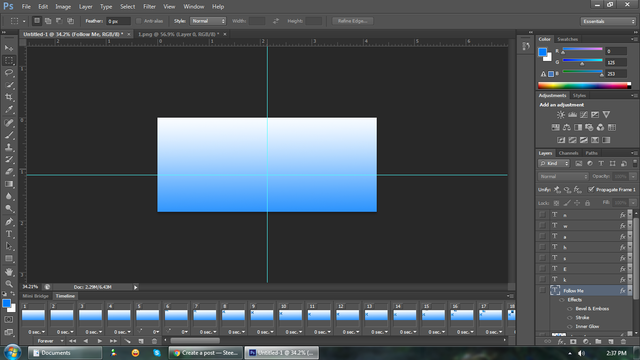Image resolution: width=640 pixels, height=360 pixels.
Task: Click the Delete layer trash icon
Action: click(623, 341)
